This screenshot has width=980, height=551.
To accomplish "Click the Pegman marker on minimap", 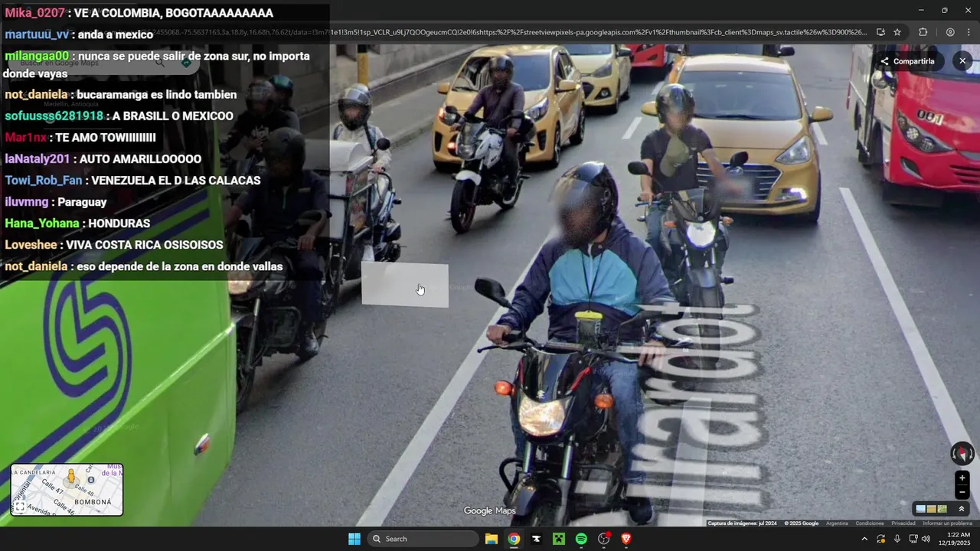I will 71,477.
